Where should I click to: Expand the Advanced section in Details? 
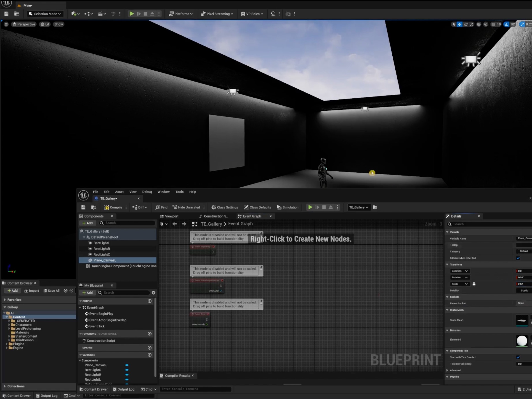click(447, 370)
